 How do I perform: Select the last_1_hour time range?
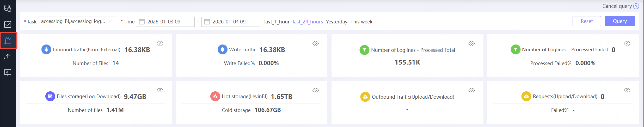click(x=277, y=22)
